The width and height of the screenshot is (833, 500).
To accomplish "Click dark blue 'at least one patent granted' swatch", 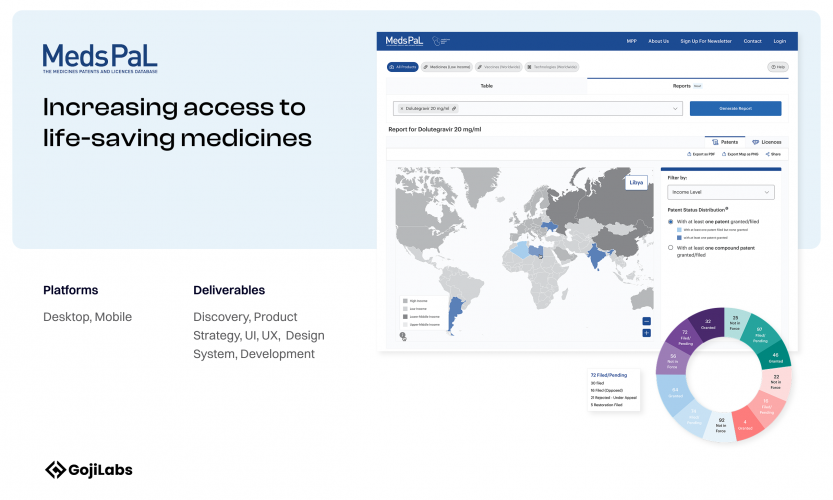I will (679, 238).
